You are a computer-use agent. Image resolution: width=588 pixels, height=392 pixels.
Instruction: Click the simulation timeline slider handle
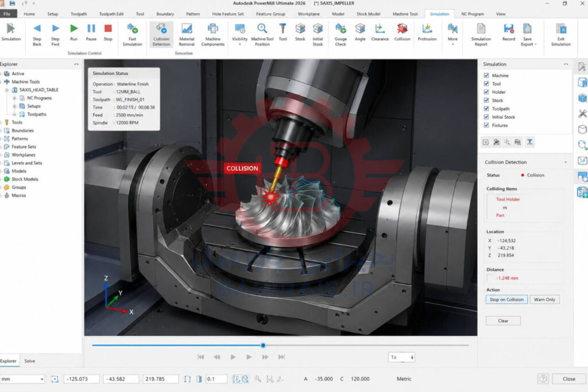(263, 345)
